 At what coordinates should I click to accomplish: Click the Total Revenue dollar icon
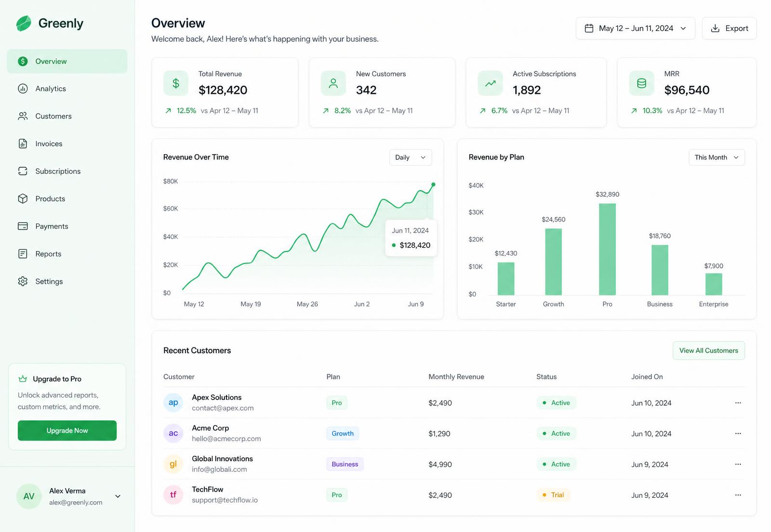[x=176, y=83]
